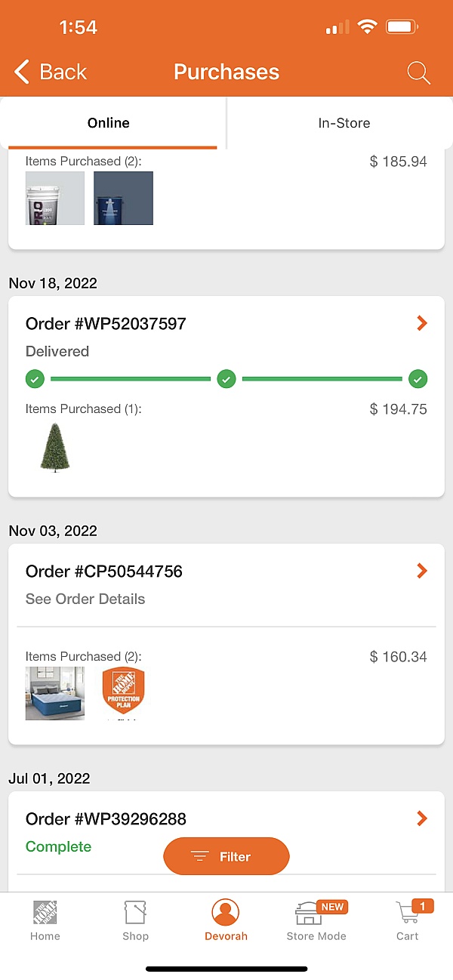This screenshot has height=980, width=453.
Task: Tap the PRO paint bucket thumbnail
Action: pos(55,198)
